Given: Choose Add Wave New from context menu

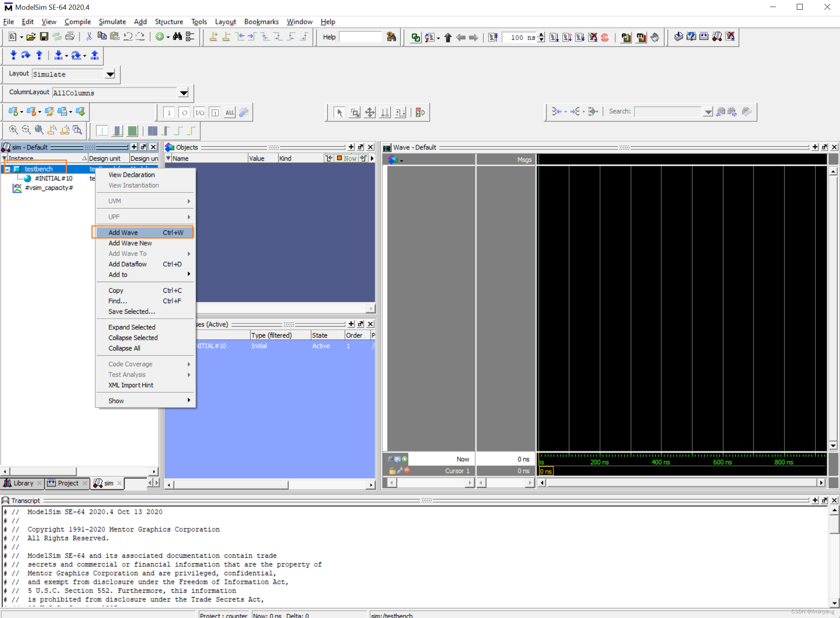Looking at the screenshot, I should [145, 243].
